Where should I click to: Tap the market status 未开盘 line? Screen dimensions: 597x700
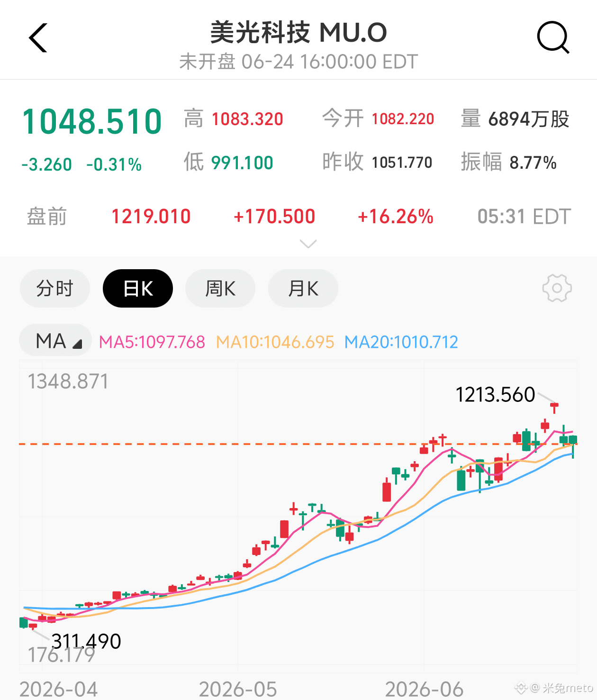298,62
